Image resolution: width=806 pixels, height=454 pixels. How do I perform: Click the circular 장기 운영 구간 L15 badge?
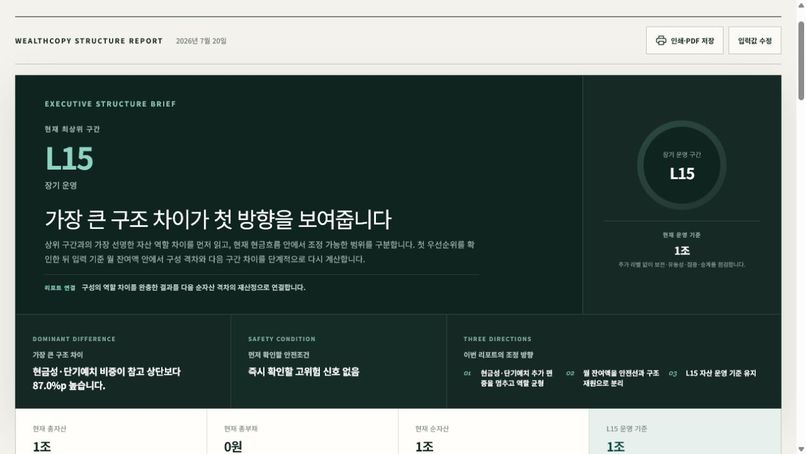pos(682,165)
